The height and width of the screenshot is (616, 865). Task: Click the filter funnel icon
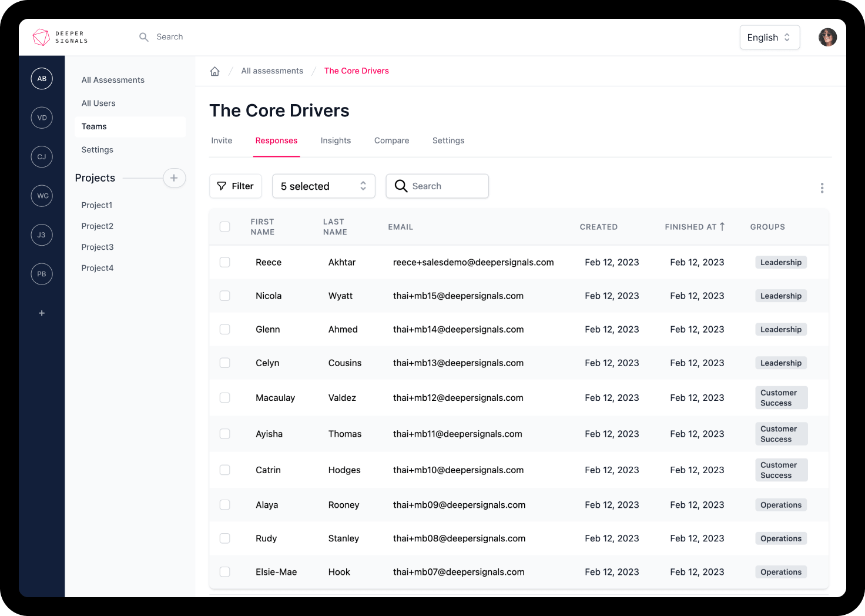point(222,186)
